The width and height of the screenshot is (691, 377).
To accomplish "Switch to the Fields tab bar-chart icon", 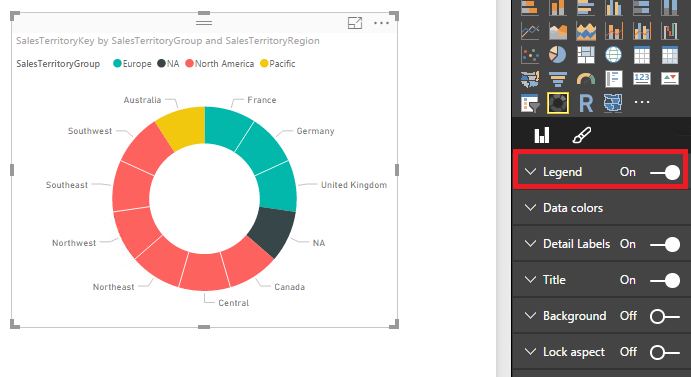I will point(542,135).
